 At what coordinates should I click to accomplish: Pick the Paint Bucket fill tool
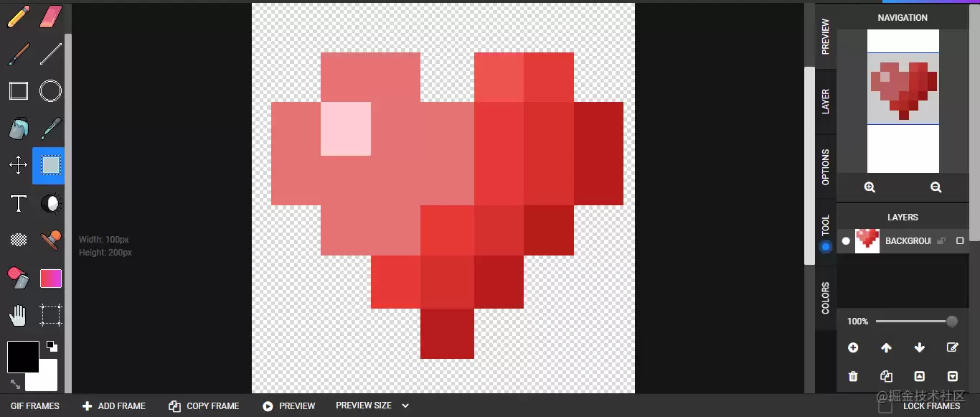tap(18, 128)
